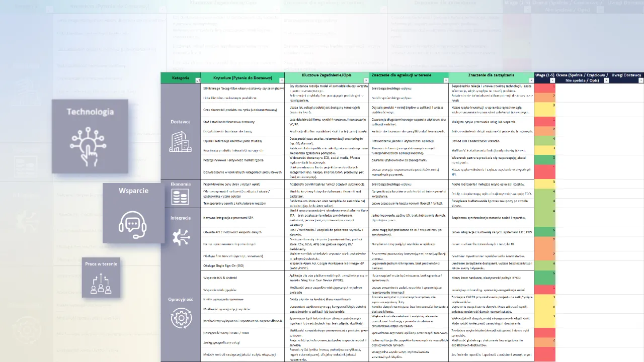Expand the Ocena column filter dropdown
644x362 pixels.
tap(606, 80)
